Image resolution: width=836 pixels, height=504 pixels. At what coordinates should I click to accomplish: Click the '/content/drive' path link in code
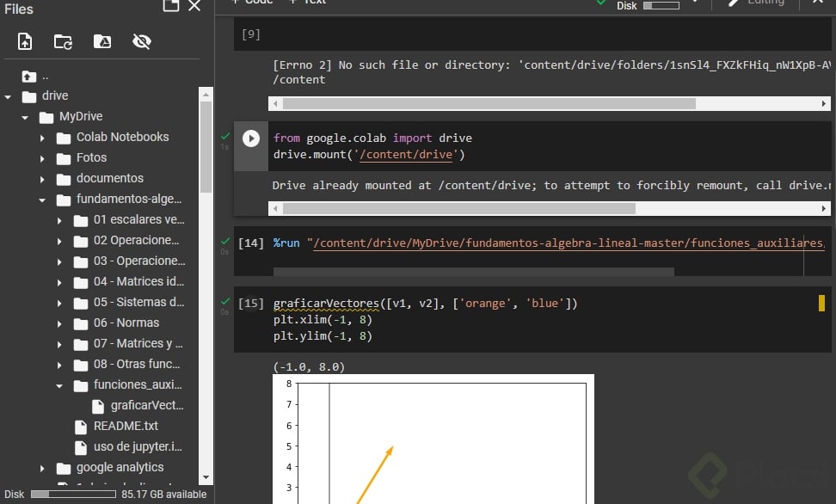pyautogui.click(x=406, y=155)
